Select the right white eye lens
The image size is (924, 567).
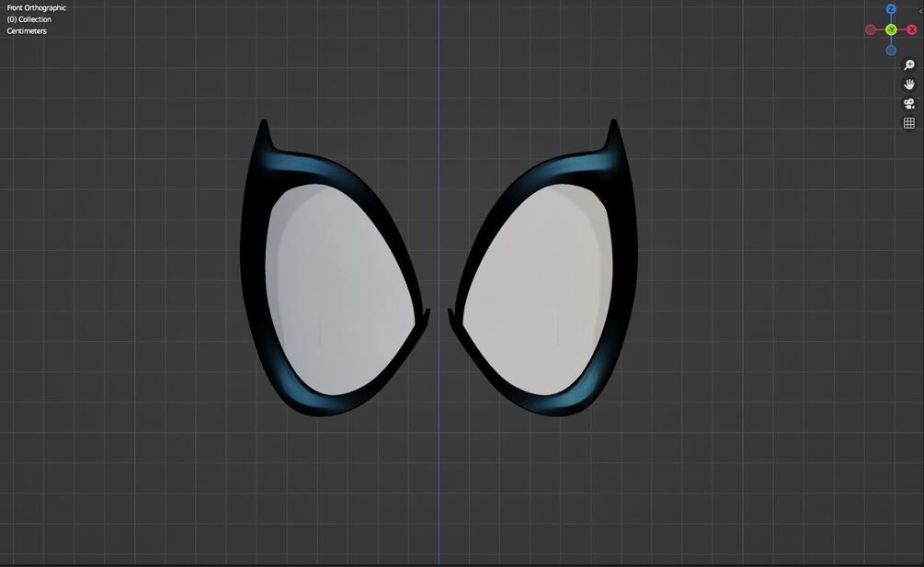[x=538, y=289]
